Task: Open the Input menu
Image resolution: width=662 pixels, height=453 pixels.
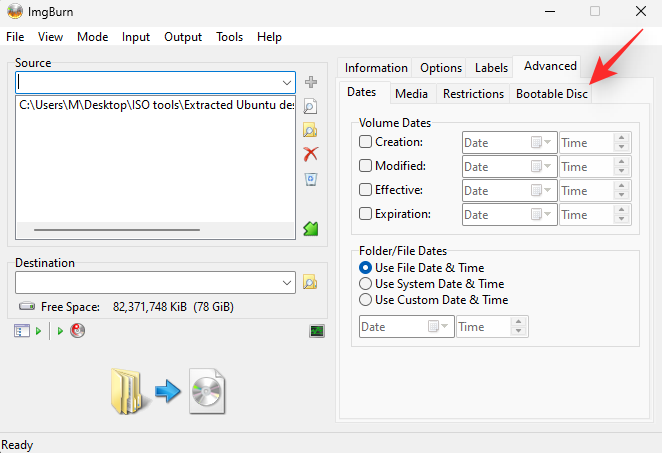Action: (x=136, y=37)
